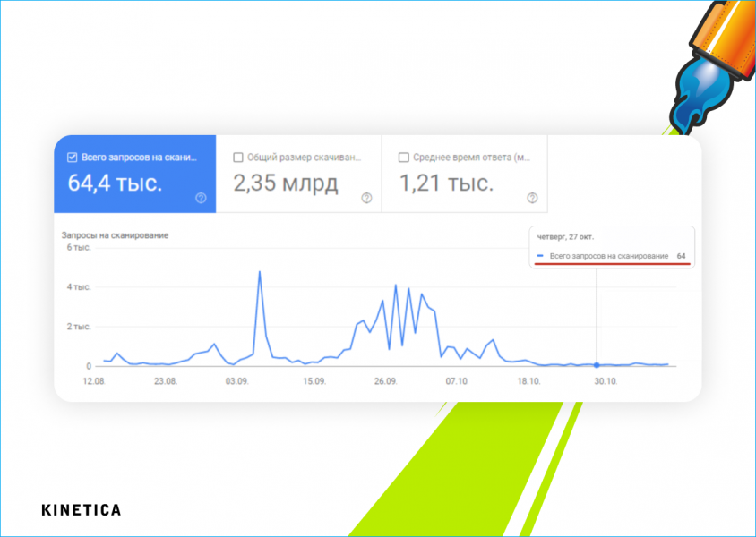Image resolution: width=756 pixels, height=537 pixels.
Task: Click the help icon in the average response time card
Action: pos(532,198)
